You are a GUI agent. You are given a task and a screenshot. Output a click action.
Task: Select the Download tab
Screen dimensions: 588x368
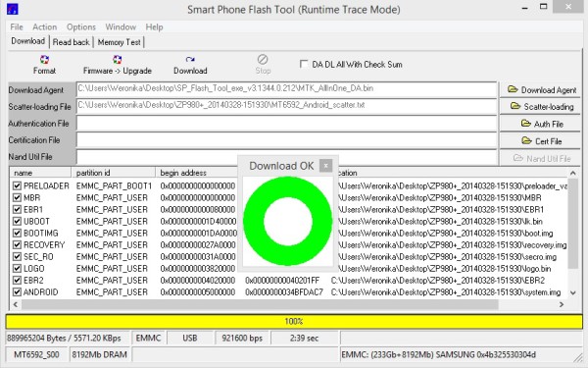28,41
